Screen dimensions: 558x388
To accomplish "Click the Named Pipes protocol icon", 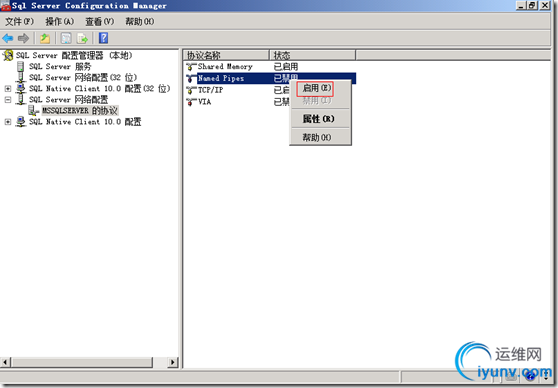I will click(191, 78).
